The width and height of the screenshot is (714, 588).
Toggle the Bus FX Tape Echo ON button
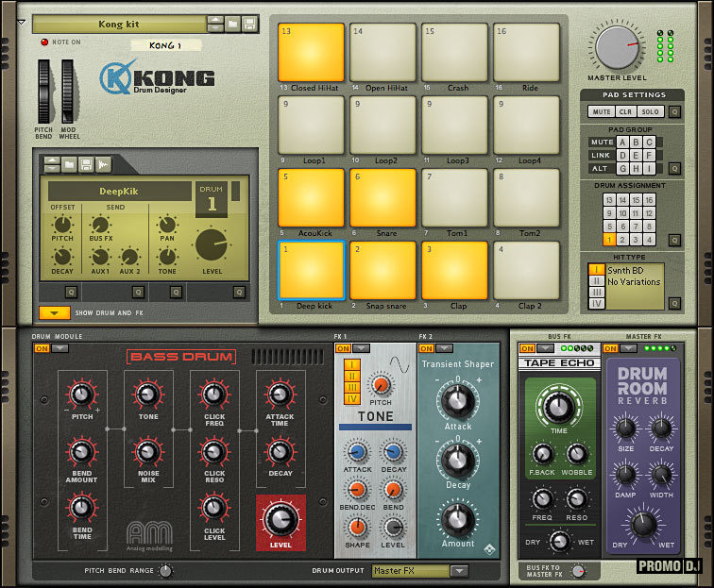click(527, 348)
